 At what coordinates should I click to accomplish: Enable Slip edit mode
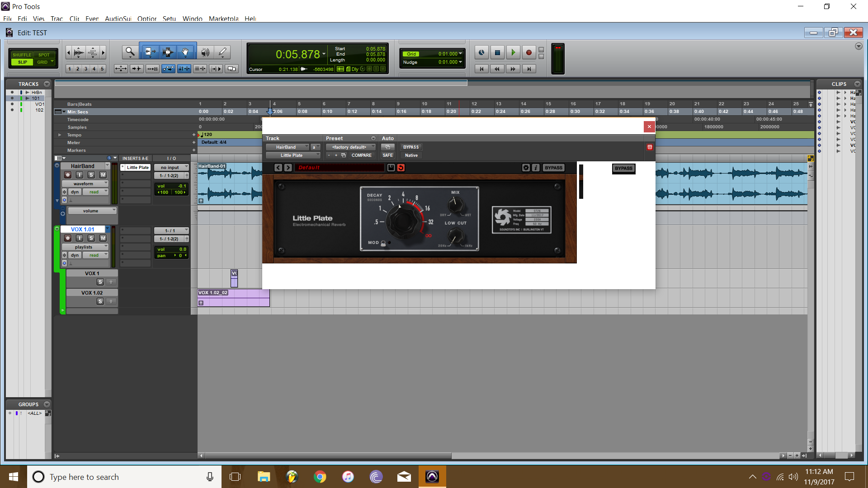(23, 62)
